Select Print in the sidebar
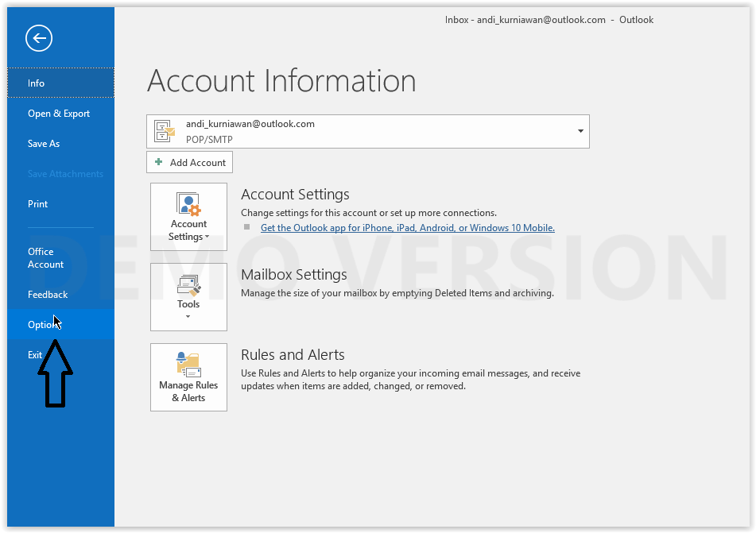Screen dimensions: 756x533 60,204
